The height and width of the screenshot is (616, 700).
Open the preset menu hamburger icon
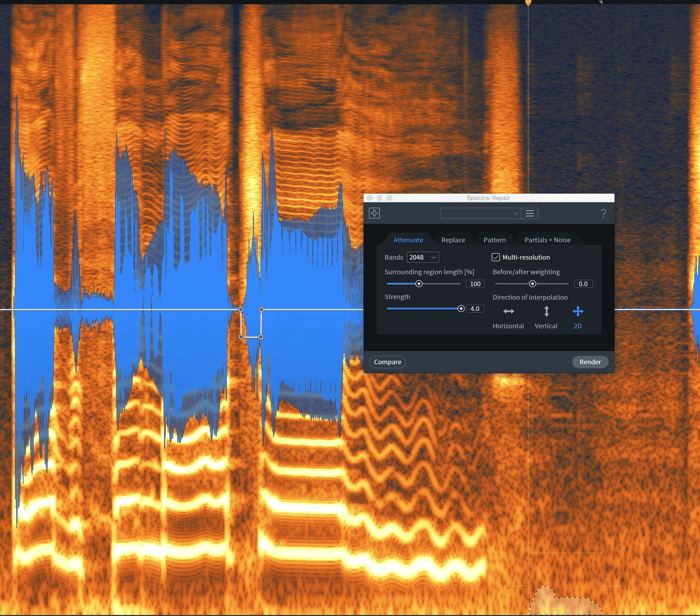click(530, 213)
